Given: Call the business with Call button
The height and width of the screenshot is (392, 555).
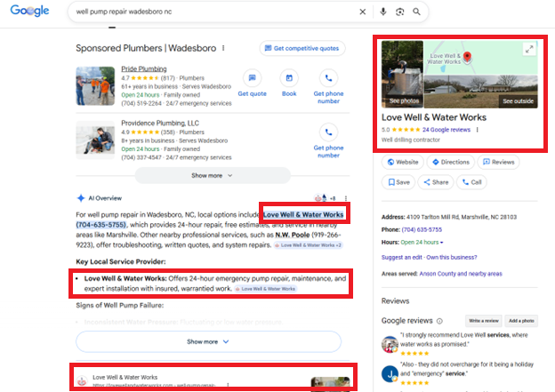Looking at the screenshot, I should (x=471, y=182).
